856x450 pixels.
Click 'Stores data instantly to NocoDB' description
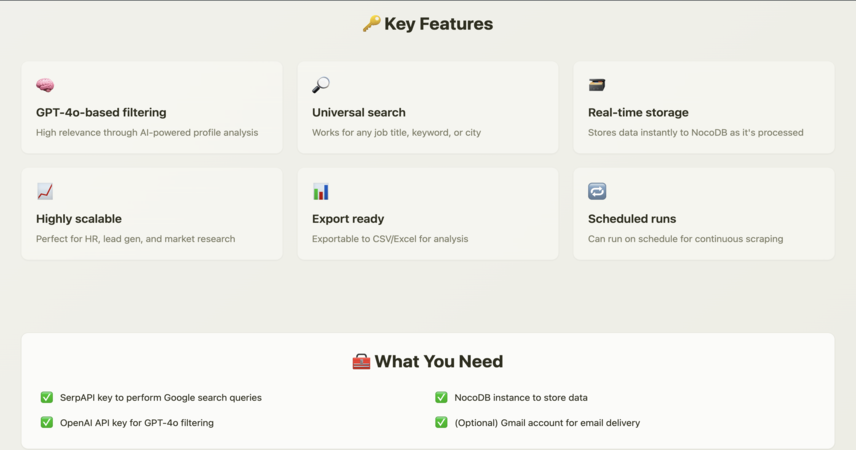point(696,133)
